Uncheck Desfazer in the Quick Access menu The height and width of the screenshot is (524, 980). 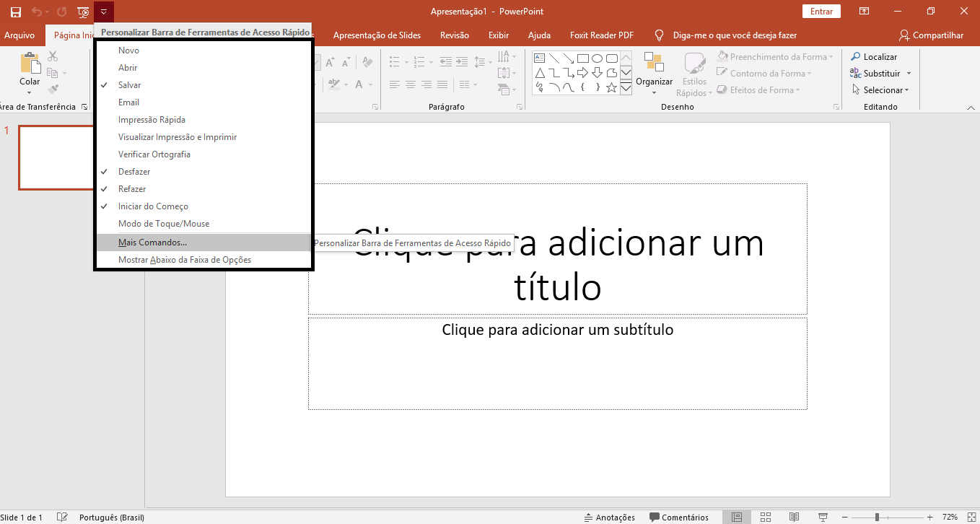134,172
